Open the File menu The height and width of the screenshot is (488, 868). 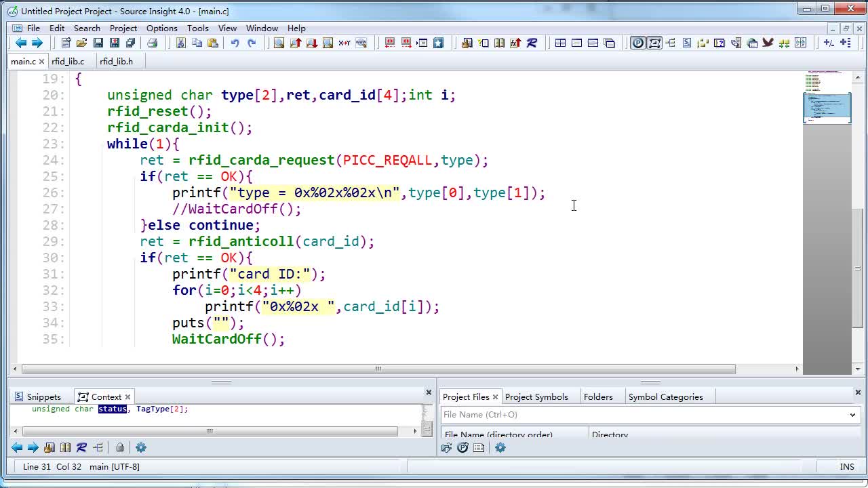(x=33, y=28)
